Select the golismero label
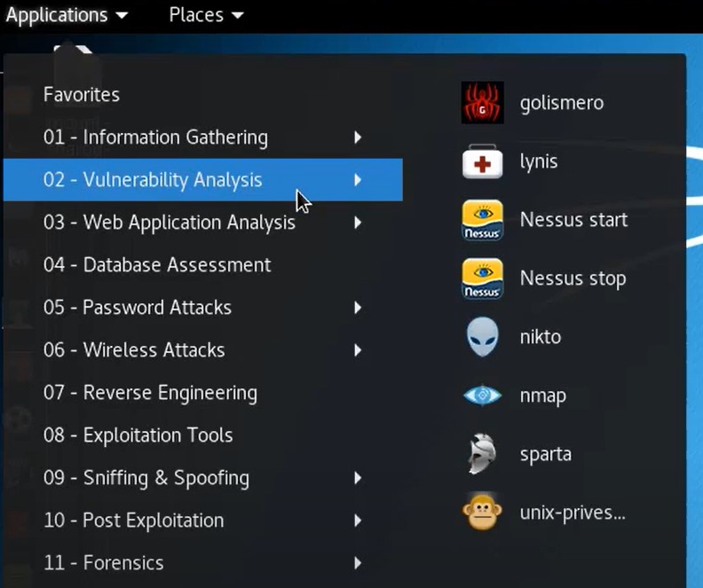This screenshot has height=588, width=703. point(562,104)
